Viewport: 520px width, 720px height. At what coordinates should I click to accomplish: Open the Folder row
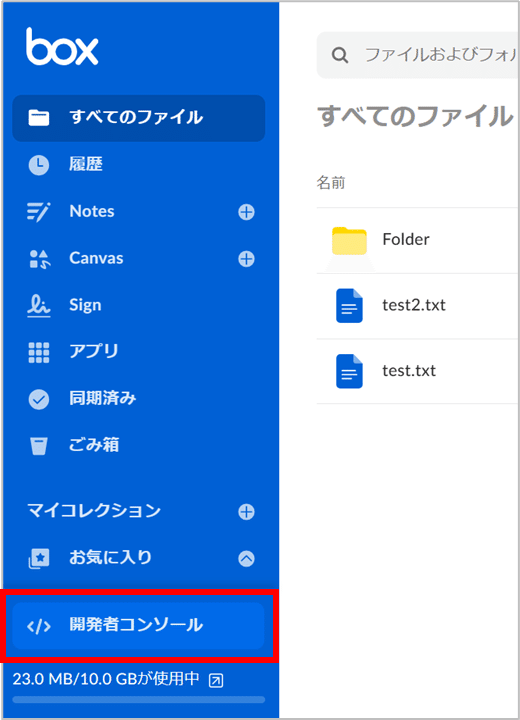tap(418, 240)
